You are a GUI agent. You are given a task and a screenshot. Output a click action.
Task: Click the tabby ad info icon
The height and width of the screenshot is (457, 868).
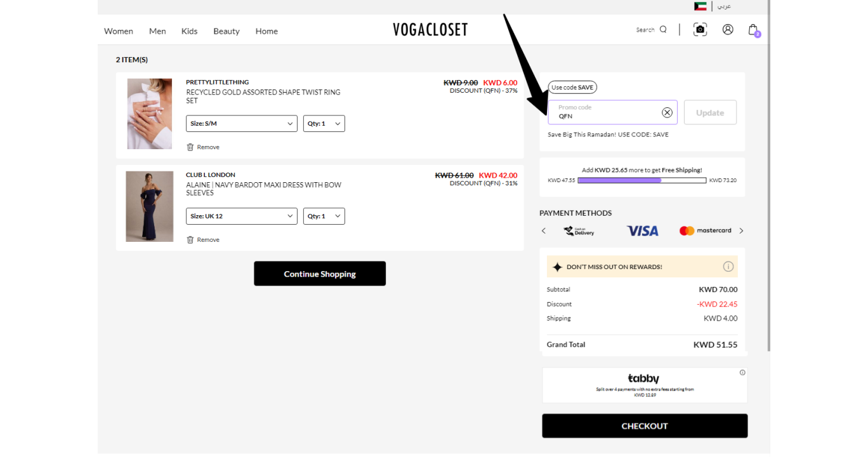coord(742,373)
